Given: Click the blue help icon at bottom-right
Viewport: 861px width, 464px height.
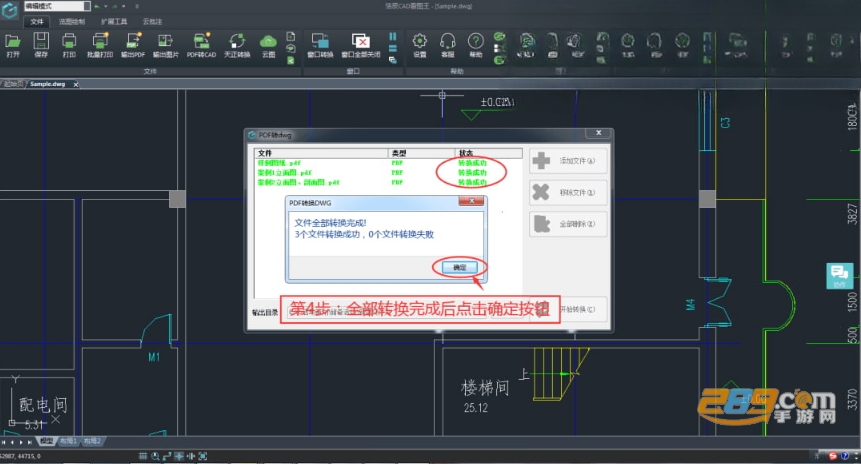Looking at the screenshot, I should 845,456.
